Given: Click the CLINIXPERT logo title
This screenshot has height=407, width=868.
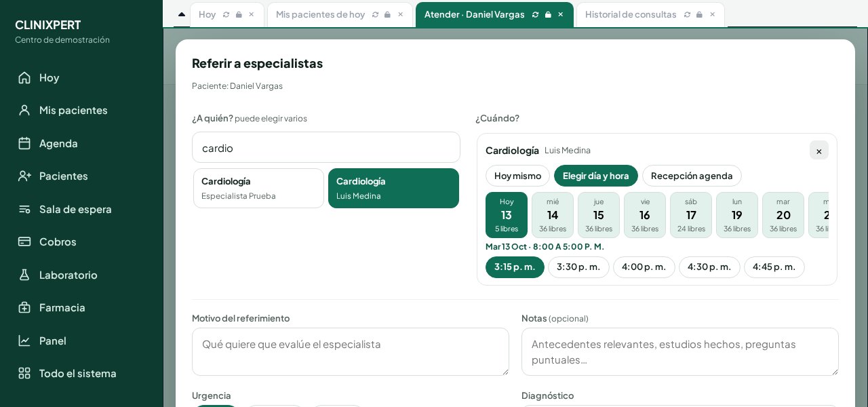Looking at the screenshot, I should coord(48,25).
